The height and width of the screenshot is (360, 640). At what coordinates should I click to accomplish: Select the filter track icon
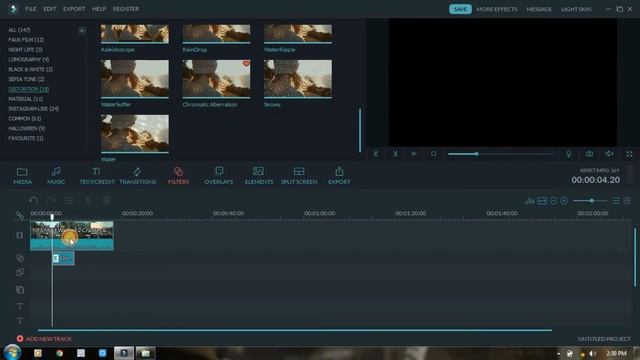20,258
